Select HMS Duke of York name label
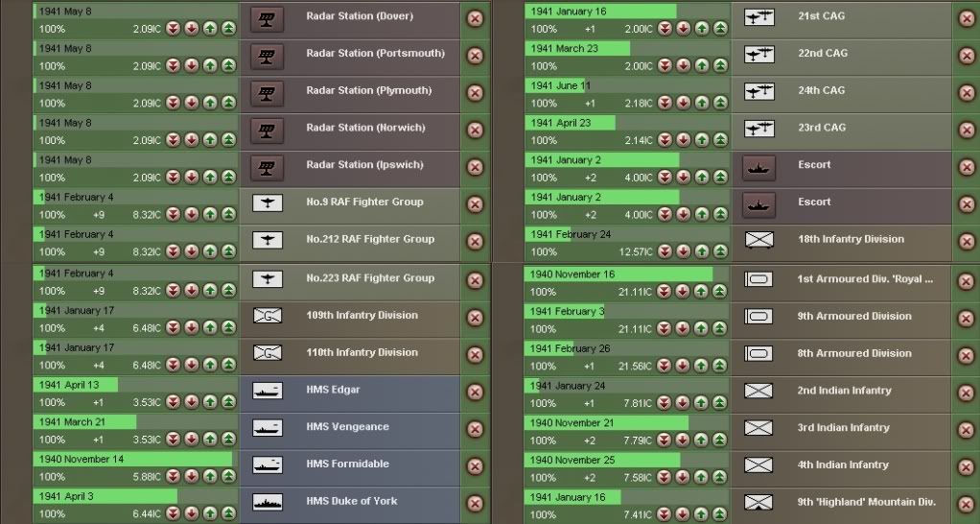The height and width of the screenshot is (524, 980). pos(351,500)
